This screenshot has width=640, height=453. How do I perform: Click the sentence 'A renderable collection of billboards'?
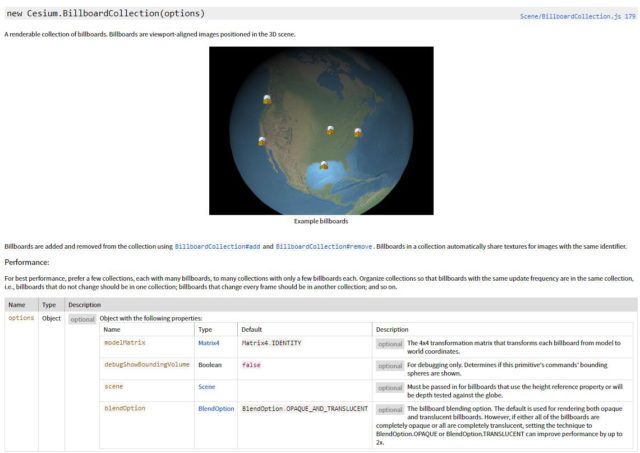coord(56,34)
